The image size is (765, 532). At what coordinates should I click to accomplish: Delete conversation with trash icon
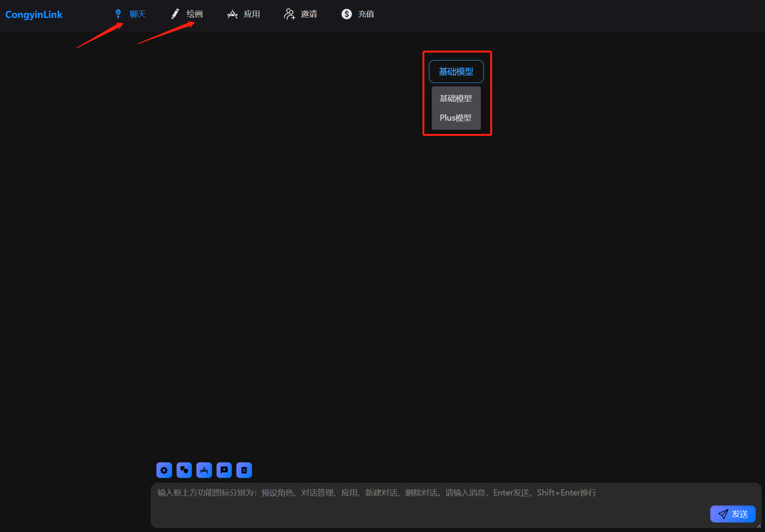point(244,470)
